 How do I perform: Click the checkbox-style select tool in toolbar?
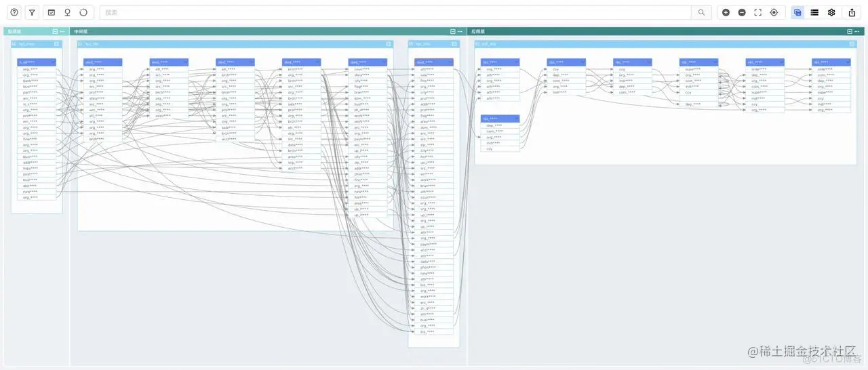pyautogui.click(x=52, y=12)
